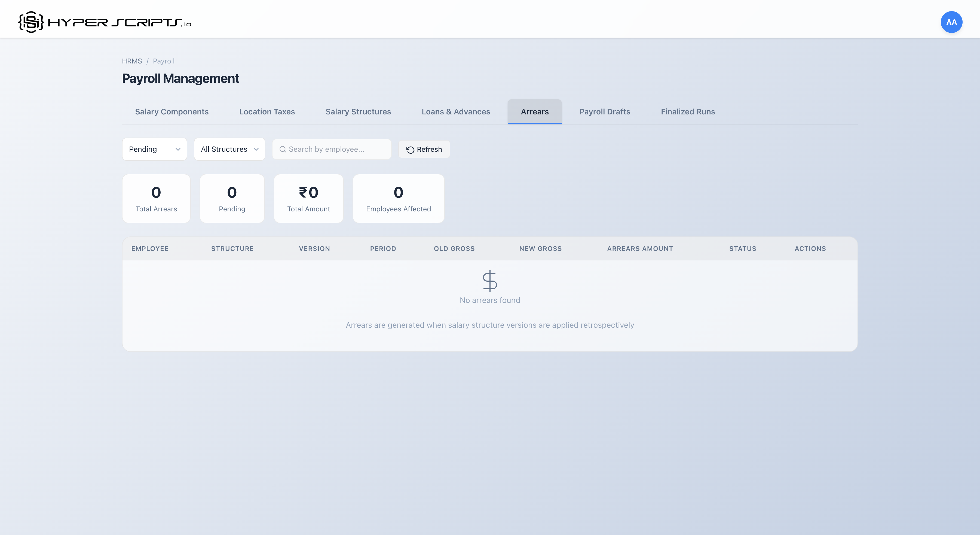The image size is (980, 535).
Task: Click the search magnifier icon
Action: pyautogui.click(x=283, y=149)
